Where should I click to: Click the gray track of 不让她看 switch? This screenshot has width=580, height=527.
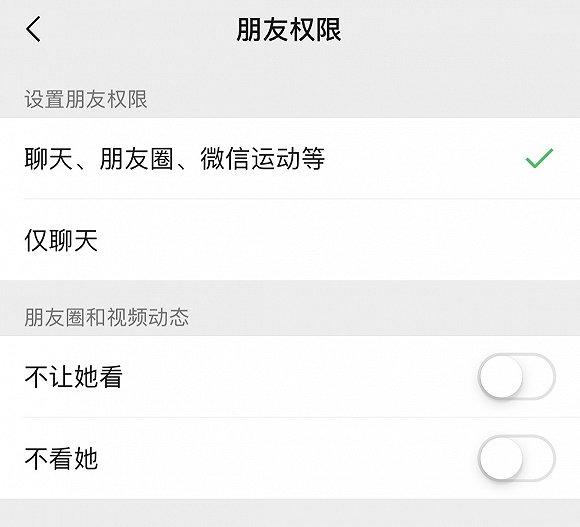coord(540,376)
